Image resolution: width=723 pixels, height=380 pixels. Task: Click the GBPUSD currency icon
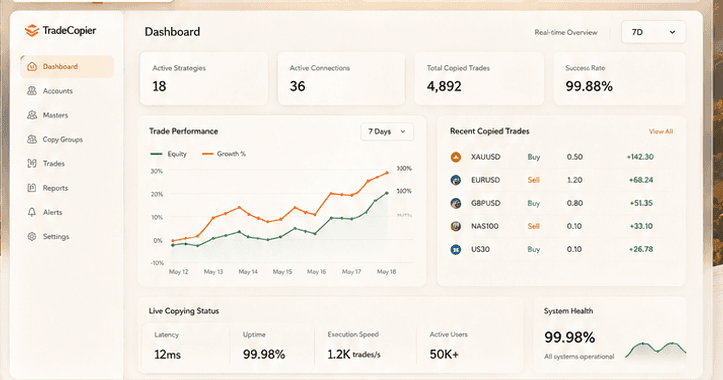coord(456,203)
